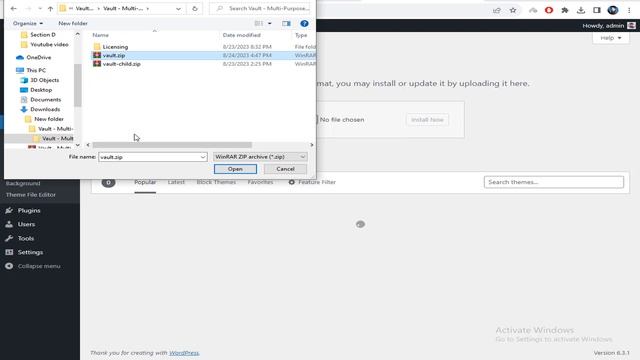The height and width of the screenshot is (360, 640).
Task: Click the vault.zip WinRAR file icon
Action: click(x=97, y=55)
